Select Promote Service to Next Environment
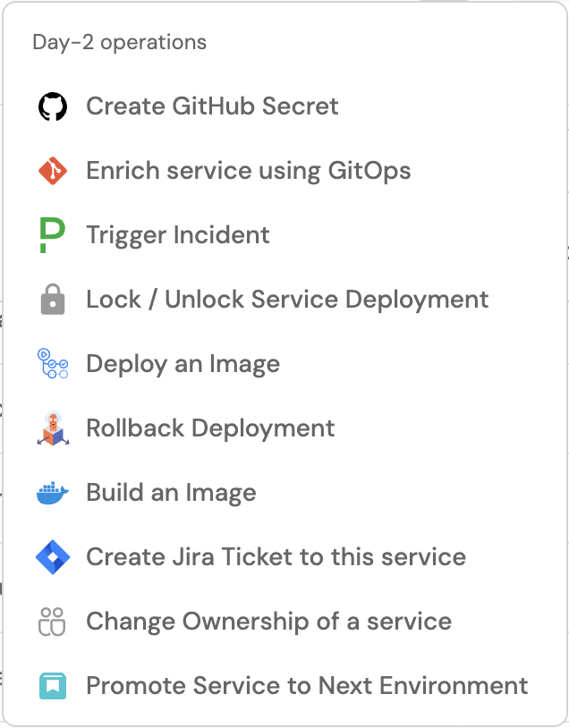 tap(307, 686)
